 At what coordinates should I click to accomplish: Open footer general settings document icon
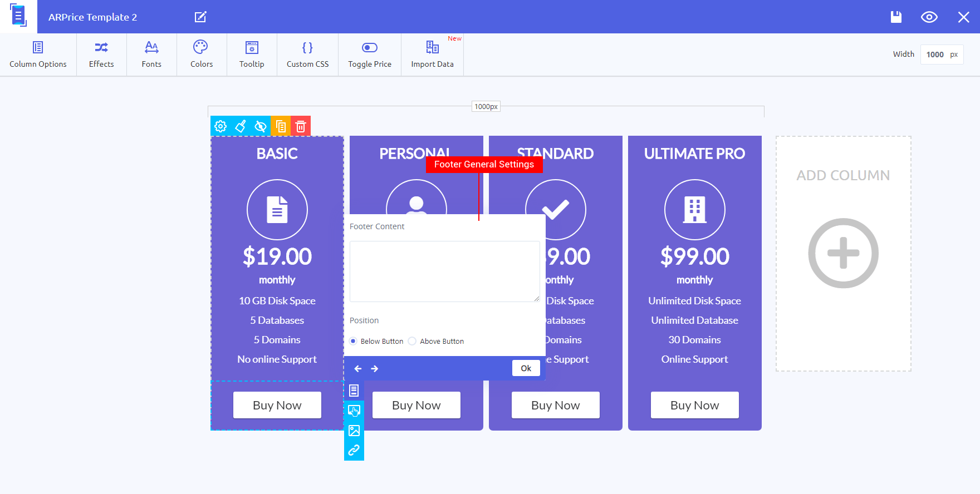point(354,391)
